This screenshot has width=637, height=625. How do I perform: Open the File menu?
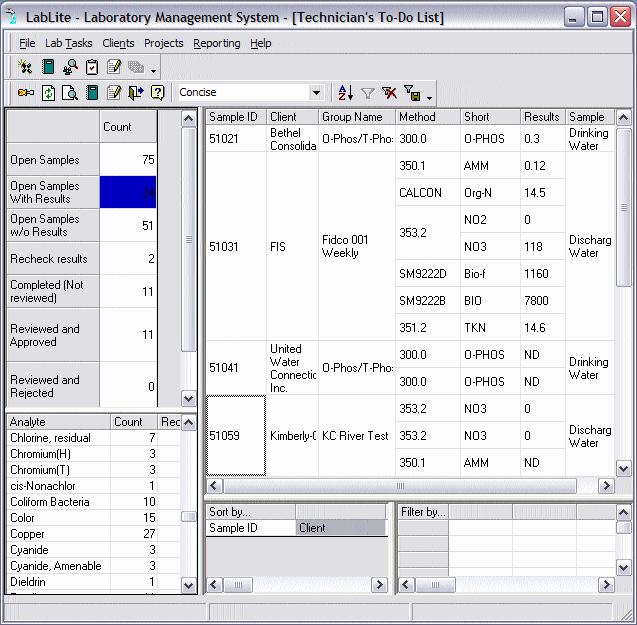coord(27,43)
